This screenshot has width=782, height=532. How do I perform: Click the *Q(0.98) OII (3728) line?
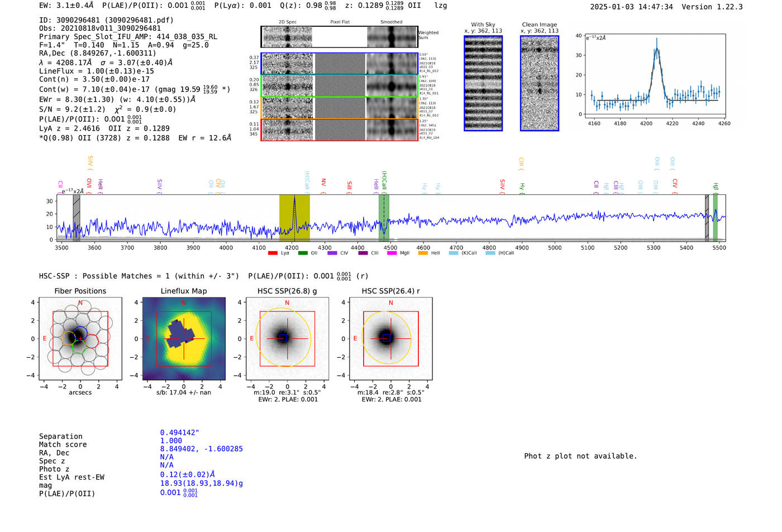135,138
